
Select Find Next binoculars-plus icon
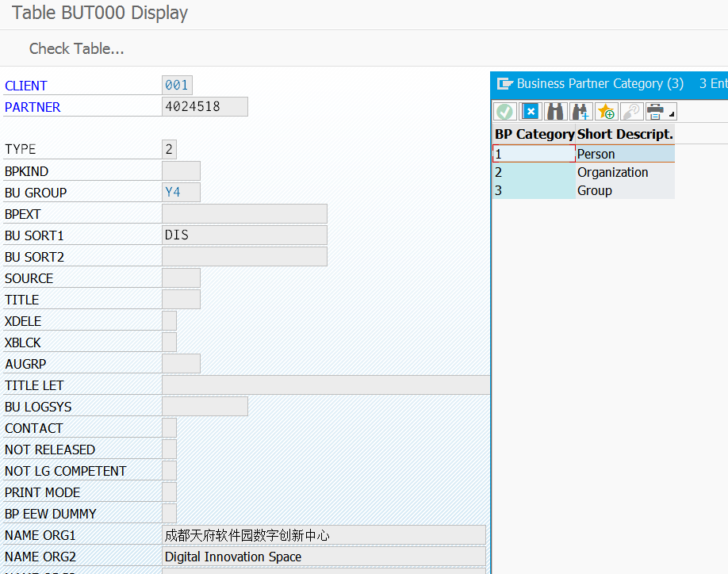(580, 112)
